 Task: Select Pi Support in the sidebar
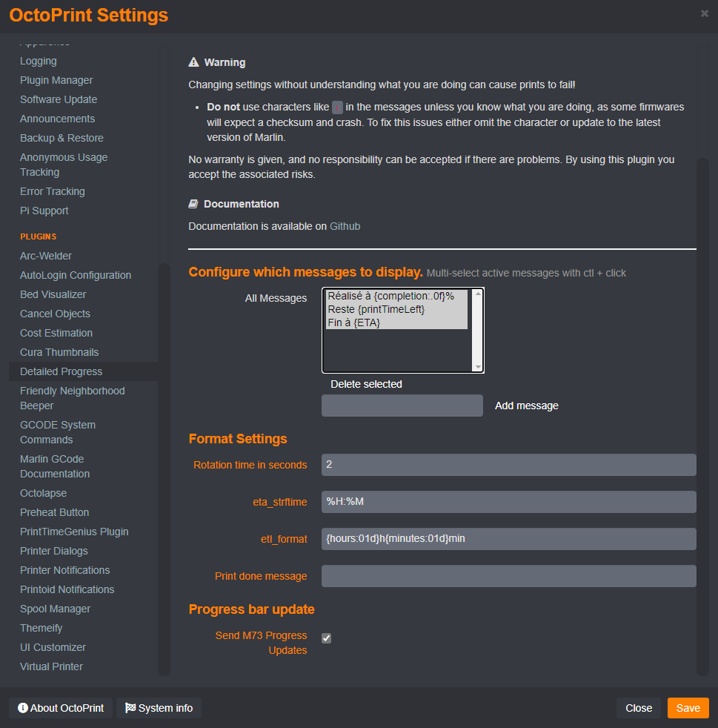[44, 211]
